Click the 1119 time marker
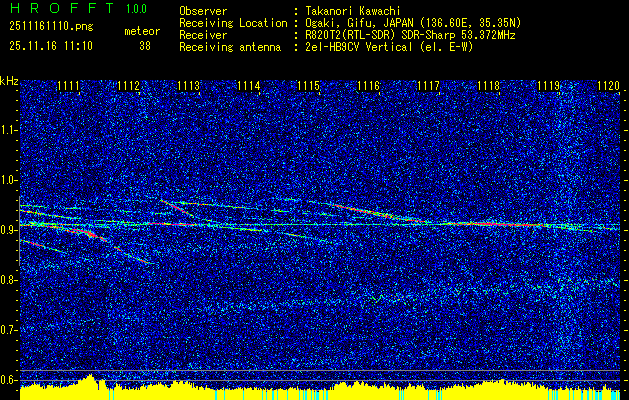This screenshot has height=400, width=629. pyautogui.click(x=548, y=85)
